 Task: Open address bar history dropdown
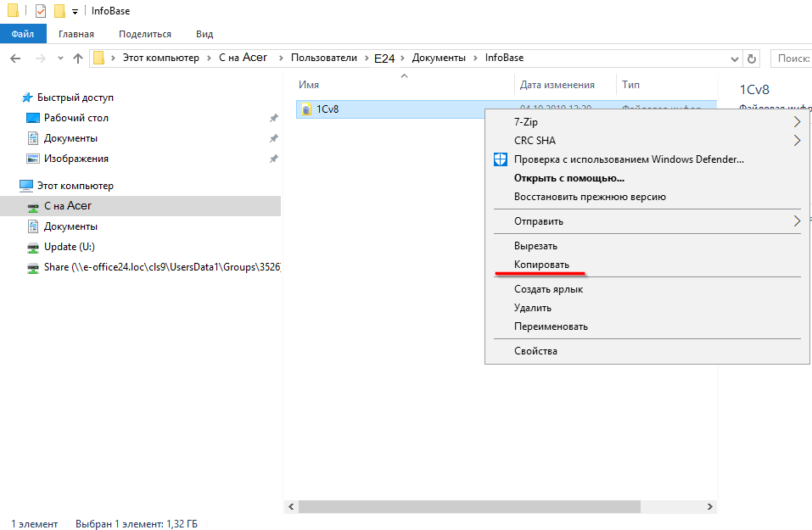click(734, 59)
